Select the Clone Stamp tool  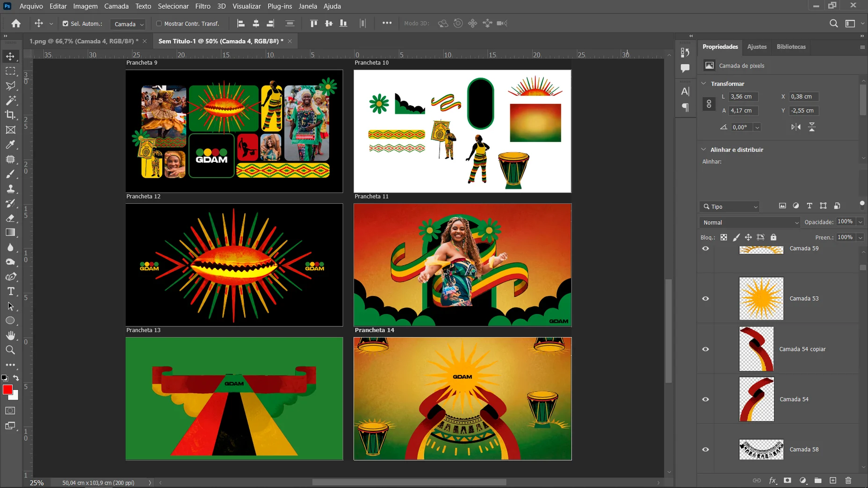pyautogui.click(x=10, y=189)
